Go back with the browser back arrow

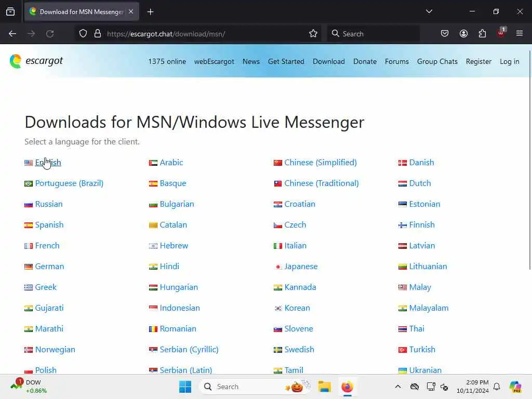click(x=12, y=34)
